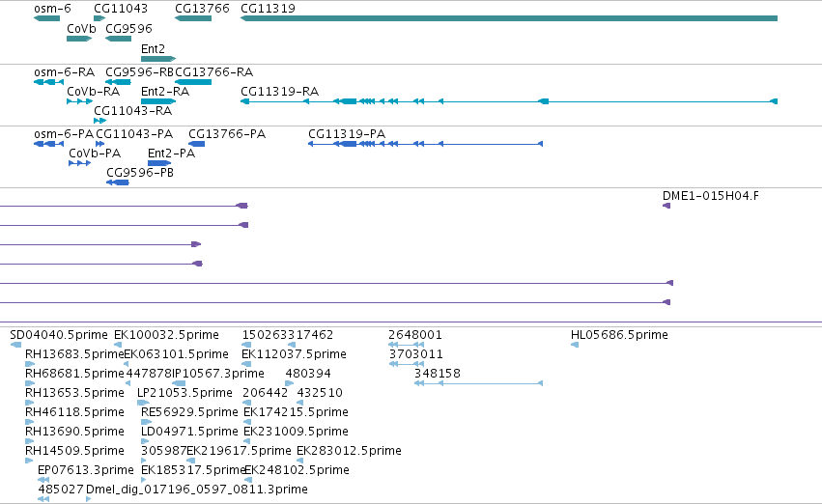Click the EK063101.5prime EST label

tap(176, 354)
